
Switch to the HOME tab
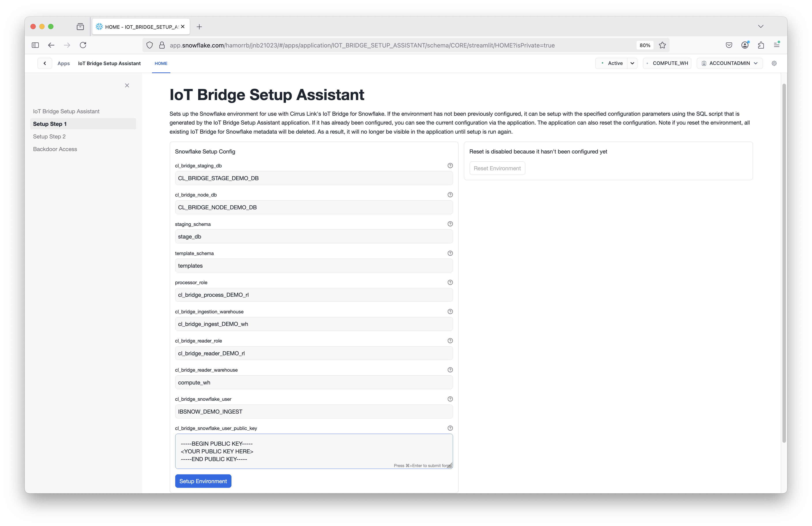(161, 64)
